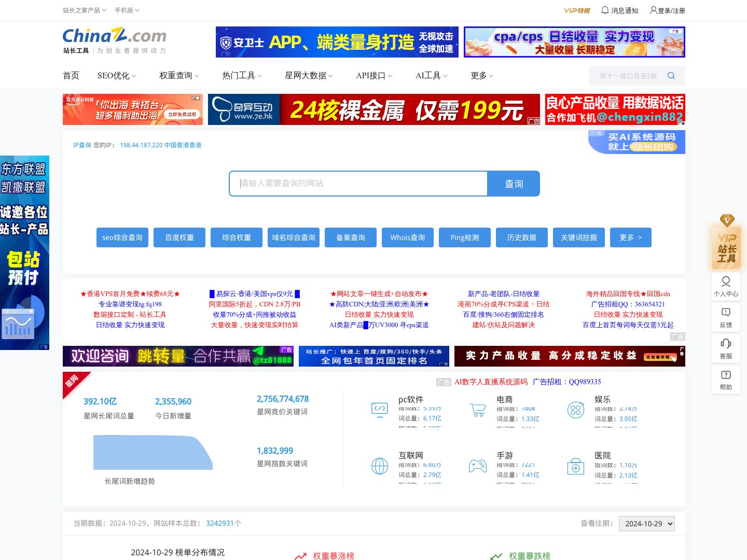The image size is (747, 560).
Task: Open the 买AI系统源码 团购 ad
Action: tap(637, 142)
